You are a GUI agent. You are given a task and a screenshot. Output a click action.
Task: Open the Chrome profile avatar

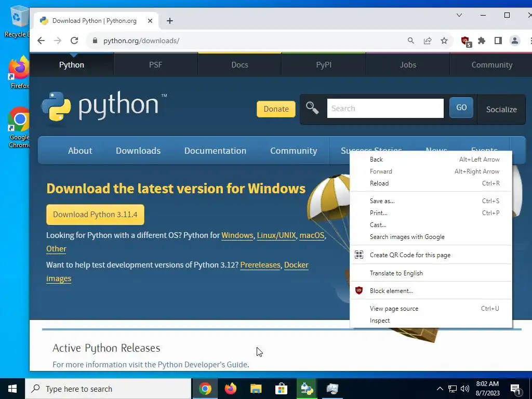pos(515,41)
